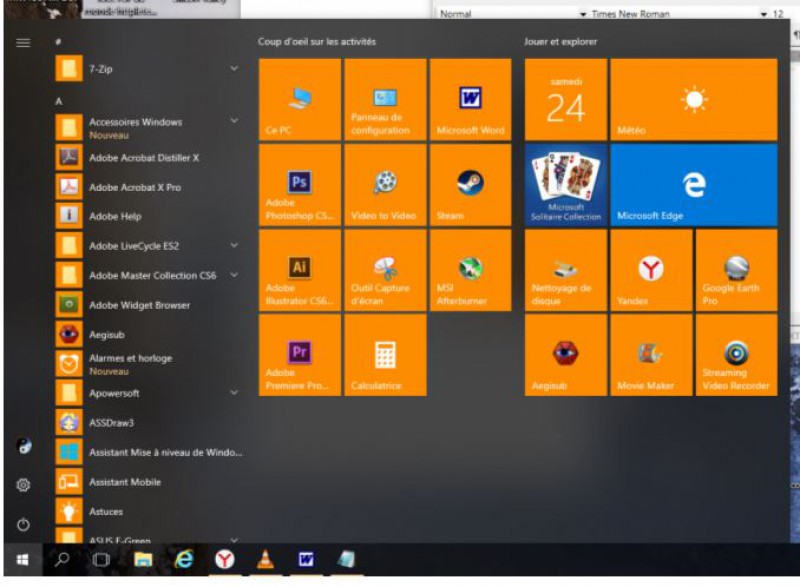Toggle the hamburger menu at top left

click(23, 43)
